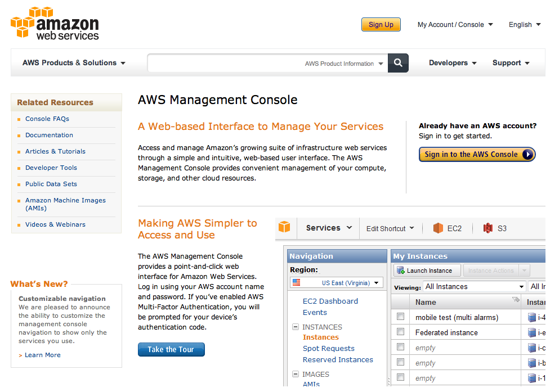Viewport: 559px width, 392px height.
Task: Open the Services dropdown in console
Action: 329,228
